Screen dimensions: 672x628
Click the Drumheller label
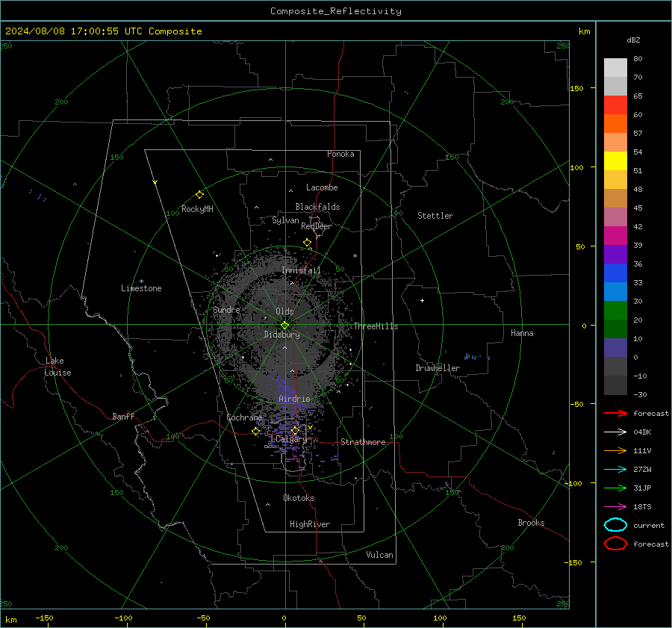pyautogui.click(x=438, y=368)
